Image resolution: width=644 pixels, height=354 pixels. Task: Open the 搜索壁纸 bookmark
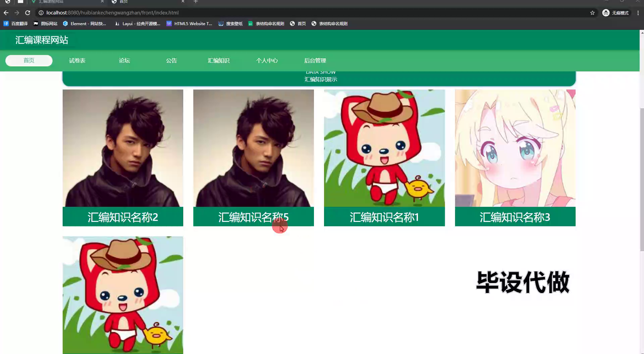(230, 23)
